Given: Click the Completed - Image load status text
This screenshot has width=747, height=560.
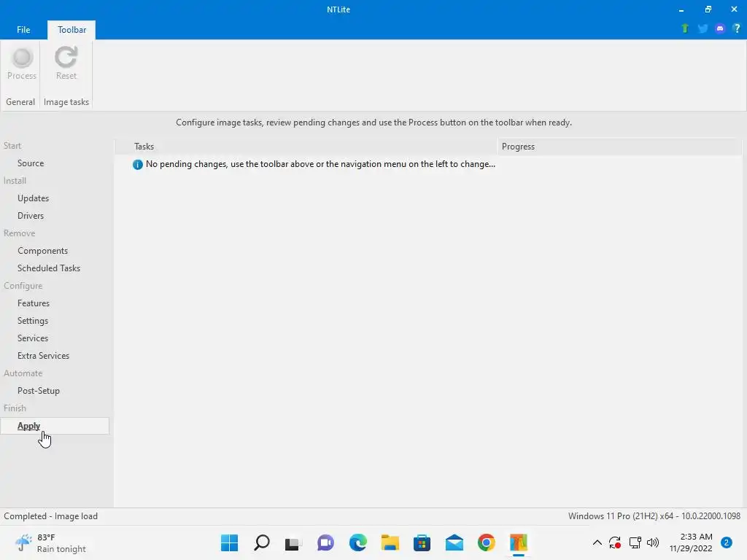Looking at the screenshot, I should (50, 516).
